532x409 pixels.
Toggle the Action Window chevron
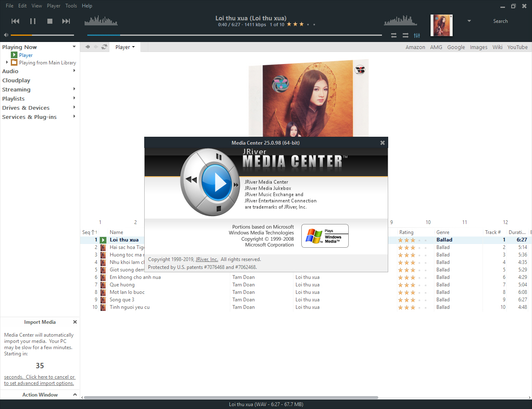coord(75,395)
